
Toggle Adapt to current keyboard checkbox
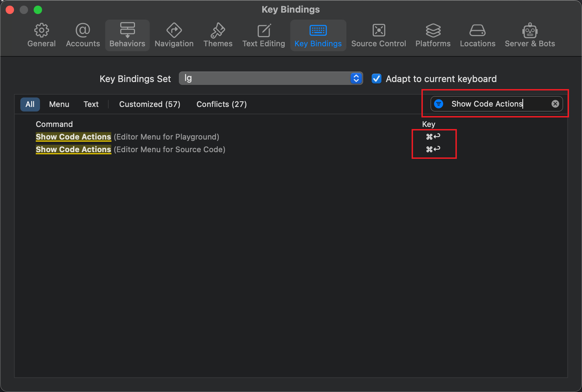377,79
